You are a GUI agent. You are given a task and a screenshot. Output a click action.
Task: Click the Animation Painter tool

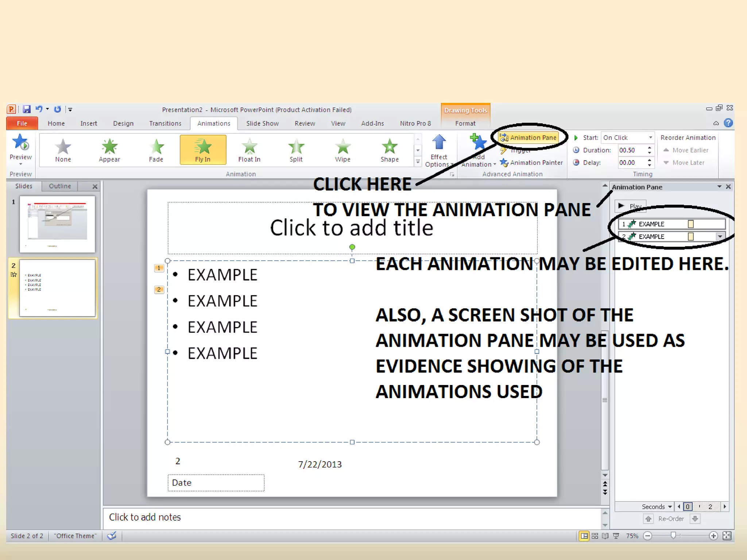coord(532,163)
